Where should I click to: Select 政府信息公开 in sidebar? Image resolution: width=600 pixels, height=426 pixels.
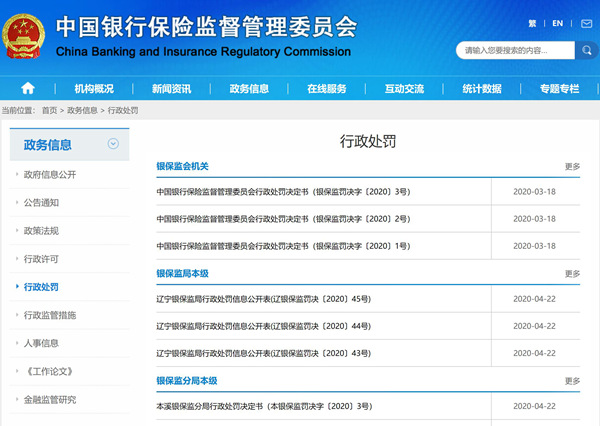[x=50, y=175]
